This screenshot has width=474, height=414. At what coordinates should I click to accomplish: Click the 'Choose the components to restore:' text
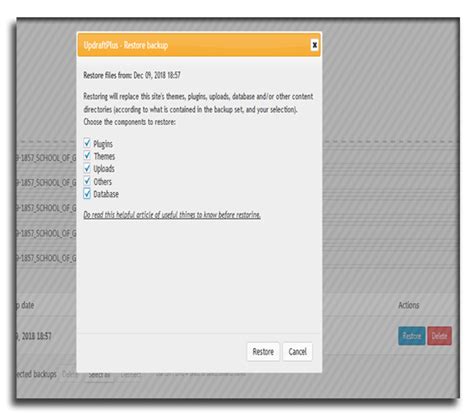pos(129,122)
